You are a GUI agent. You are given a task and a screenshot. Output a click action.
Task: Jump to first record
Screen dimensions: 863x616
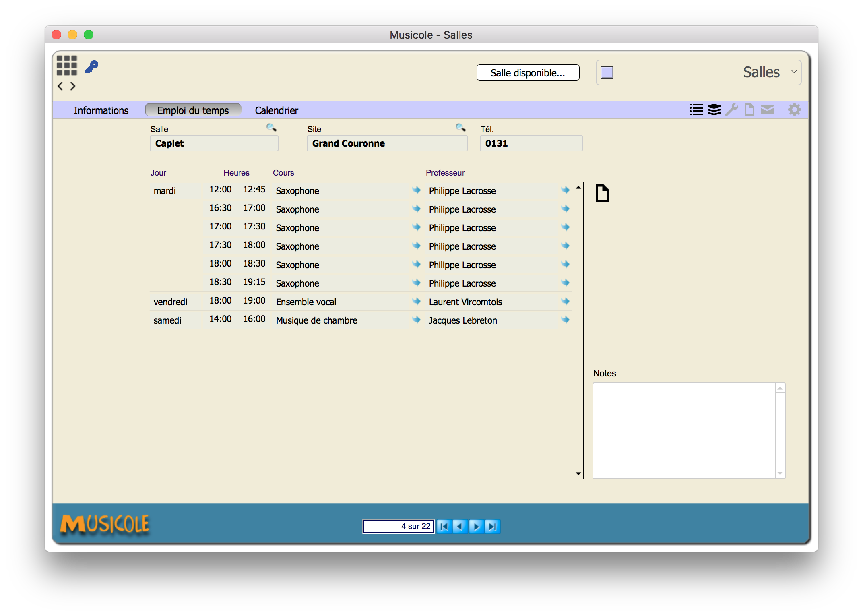click(x=444, y=526)
